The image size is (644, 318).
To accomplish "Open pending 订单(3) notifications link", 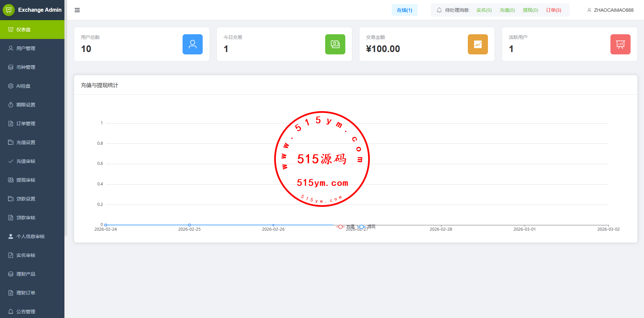I will [x=553, y=10].
